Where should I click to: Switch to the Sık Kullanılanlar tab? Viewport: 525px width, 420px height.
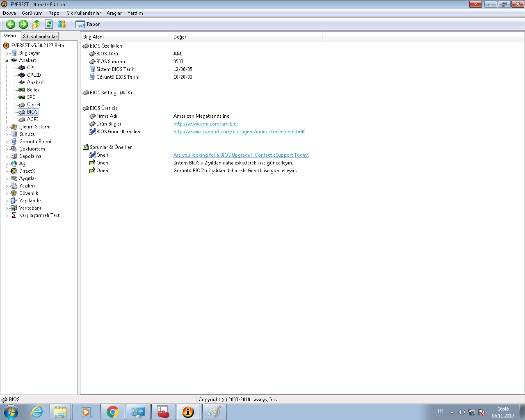[x=40, y=37]
